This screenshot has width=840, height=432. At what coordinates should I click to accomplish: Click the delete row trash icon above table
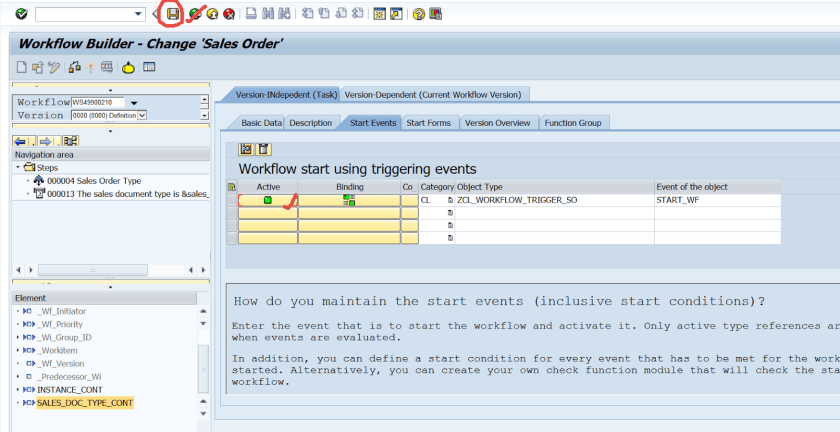(x=263, y=149)
